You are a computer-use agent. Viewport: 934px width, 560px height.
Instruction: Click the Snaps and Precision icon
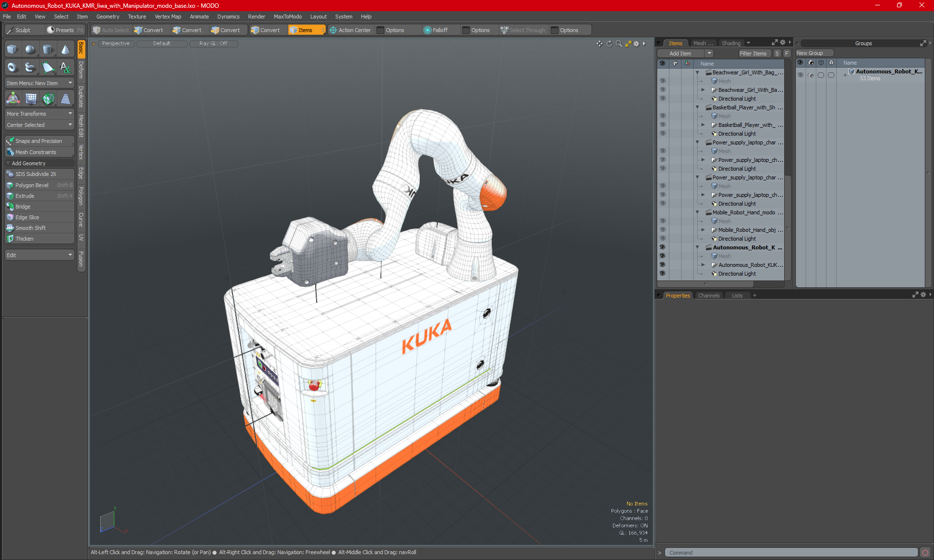coord(10,140)
